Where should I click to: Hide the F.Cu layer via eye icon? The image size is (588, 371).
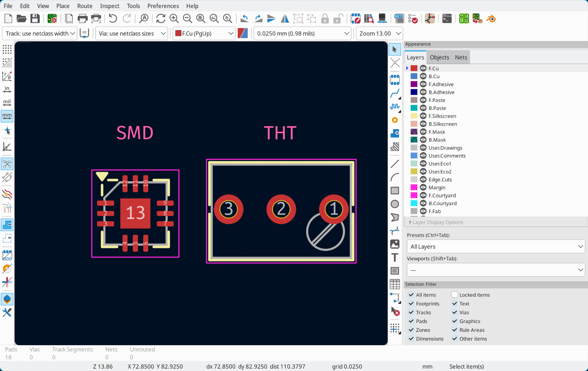click(x=423, y=68)
